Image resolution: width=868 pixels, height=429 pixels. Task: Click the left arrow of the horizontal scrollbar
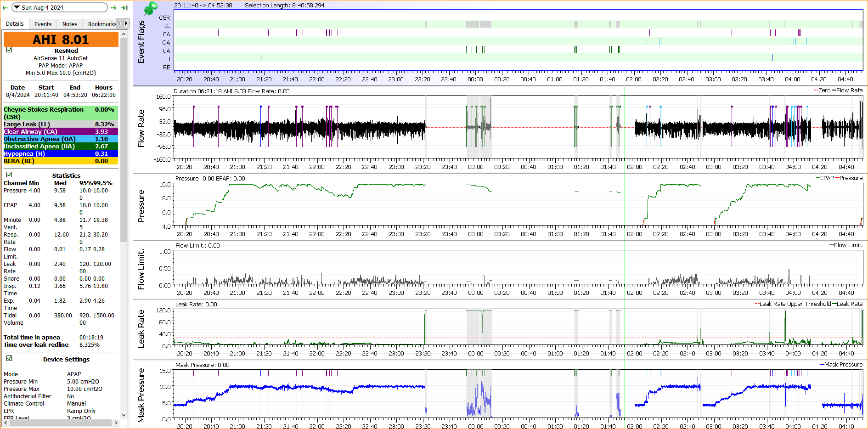tap(6, 423)
